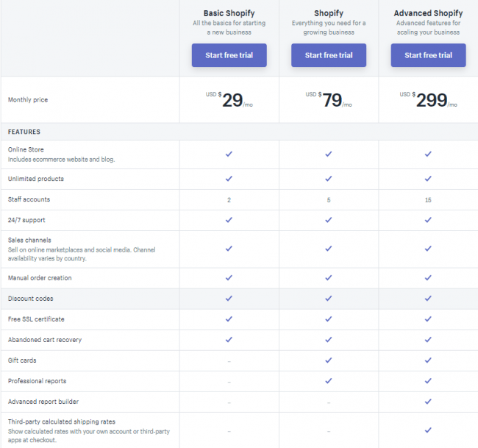
Task: Click the Discount codes row label
Action: click(30, 298)
